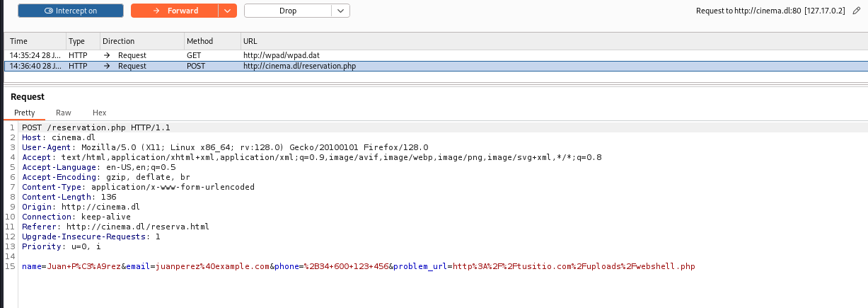Image resolution: width=868 pixels, height=308 pixels.
Task: Click the Content-Length: 136 line
Action: 69,197
